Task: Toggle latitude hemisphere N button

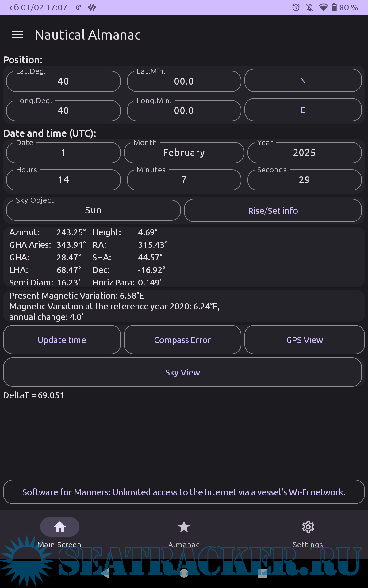Action: (303, 81)
